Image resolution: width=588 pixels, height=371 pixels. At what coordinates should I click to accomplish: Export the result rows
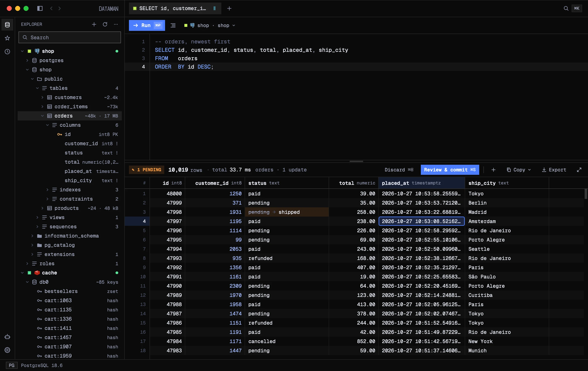coord(554,170)
